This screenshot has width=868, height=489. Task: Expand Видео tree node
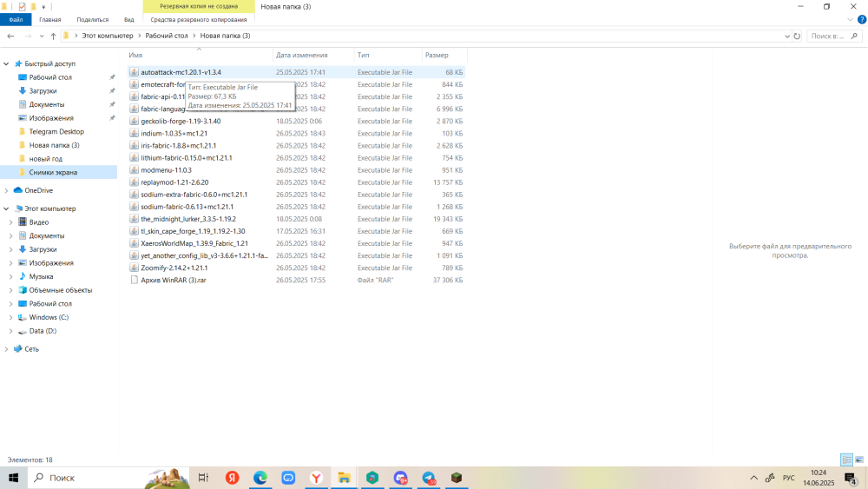[x=10, y=222]
